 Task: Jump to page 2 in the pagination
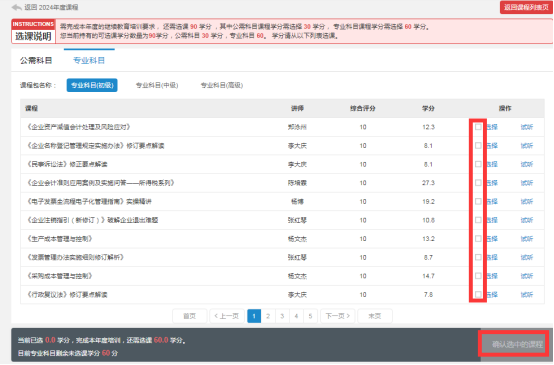click(x=268, y=316)
